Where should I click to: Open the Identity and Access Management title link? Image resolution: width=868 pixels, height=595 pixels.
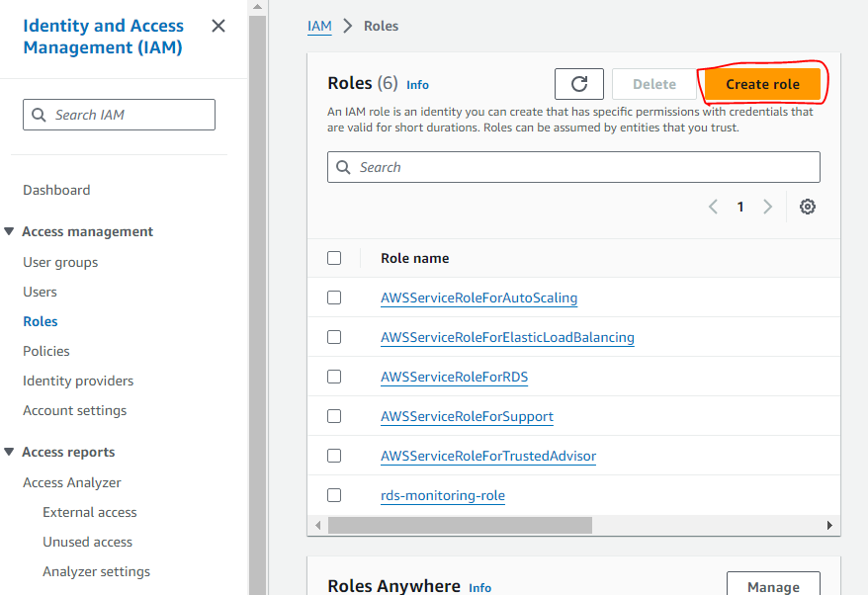(103, 37)
